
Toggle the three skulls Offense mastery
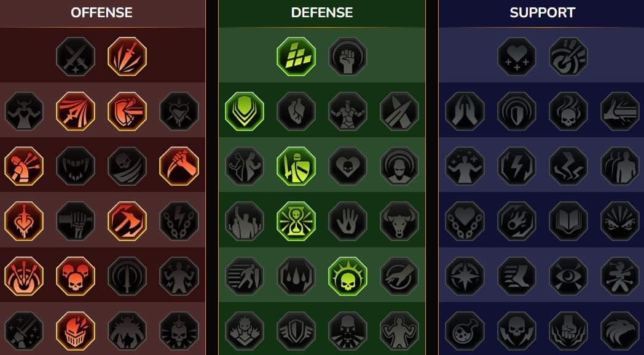76,276
